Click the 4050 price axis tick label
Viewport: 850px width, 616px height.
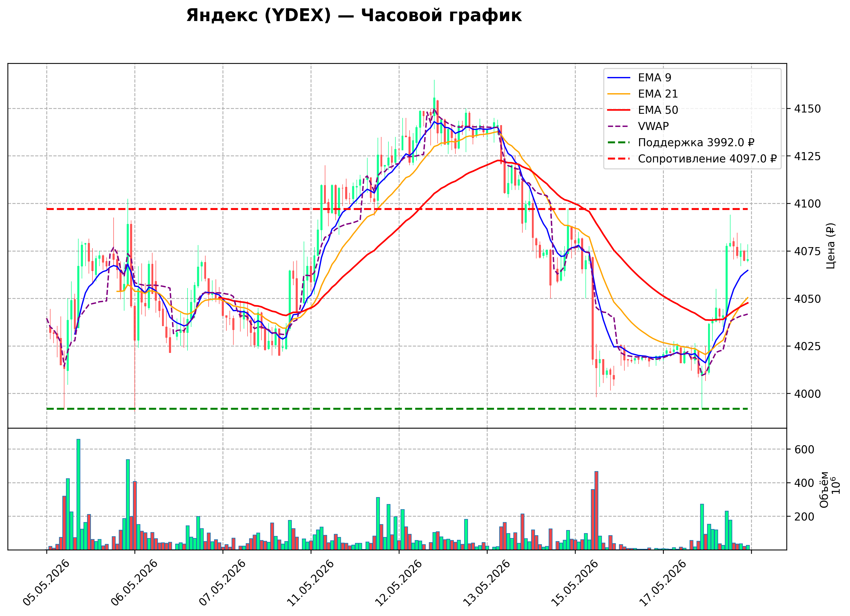pos(807,299)
